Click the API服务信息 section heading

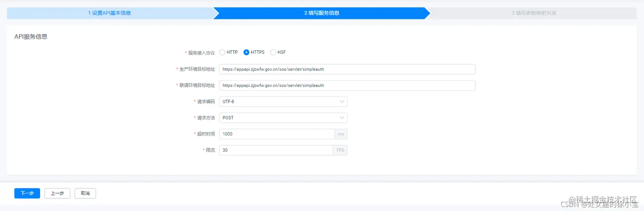tap(31, 37)
